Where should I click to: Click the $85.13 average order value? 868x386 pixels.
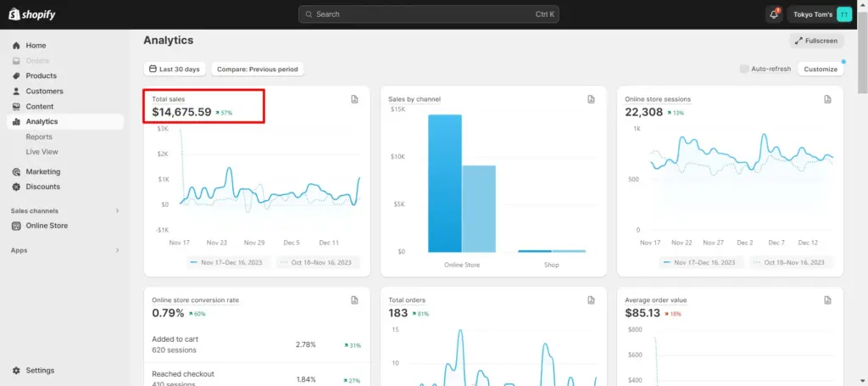[x=643, y=313]
